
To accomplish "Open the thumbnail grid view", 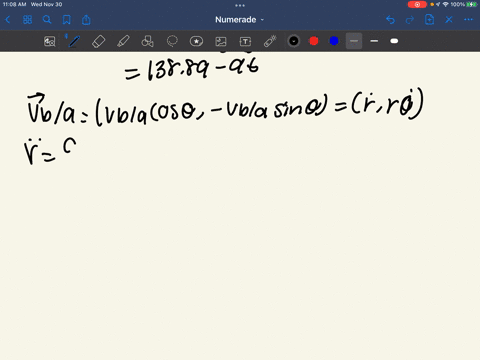I will [27, 20].
